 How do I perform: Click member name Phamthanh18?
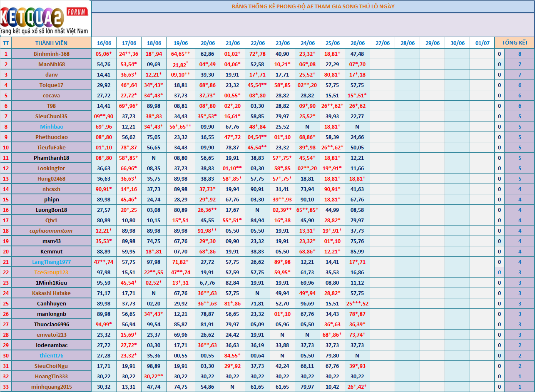(51, 158)
